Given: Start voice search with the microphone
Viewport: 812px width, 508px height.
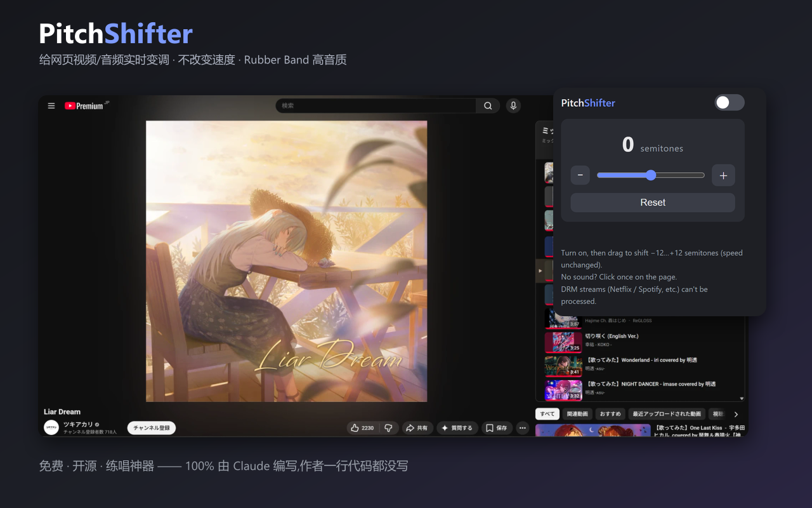Looking at the screenshot, I should click(x=513, y=106).
